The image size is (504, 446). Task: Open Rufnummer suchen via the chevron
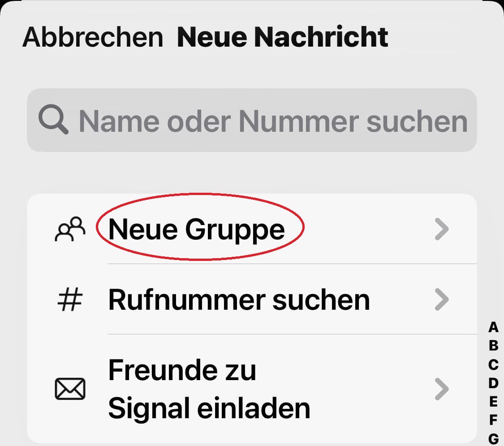click(x=442, y=299)
